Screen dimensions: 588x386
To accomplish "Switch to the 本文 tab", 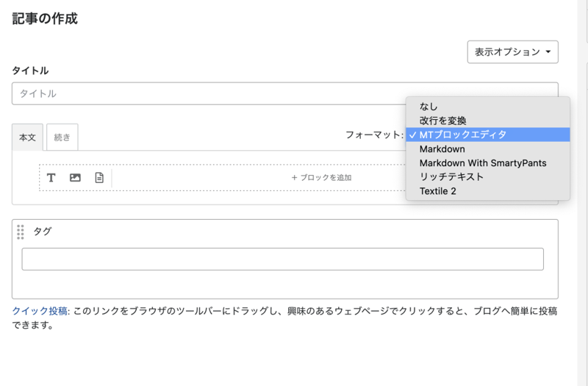I will (27, 137).
